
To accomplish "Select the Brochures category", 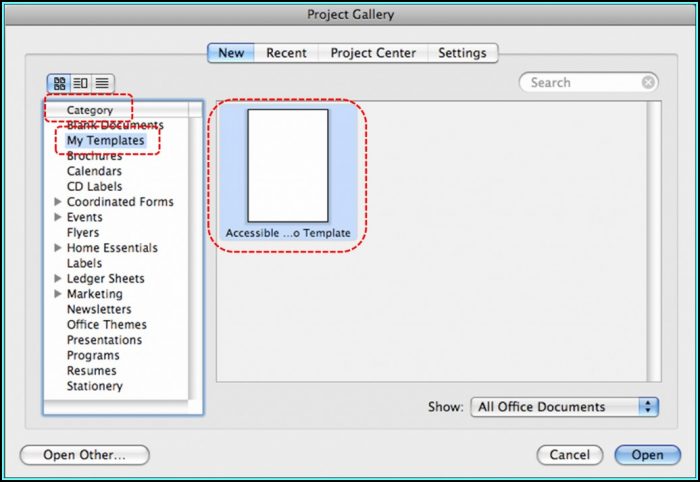I will (95, 156).
